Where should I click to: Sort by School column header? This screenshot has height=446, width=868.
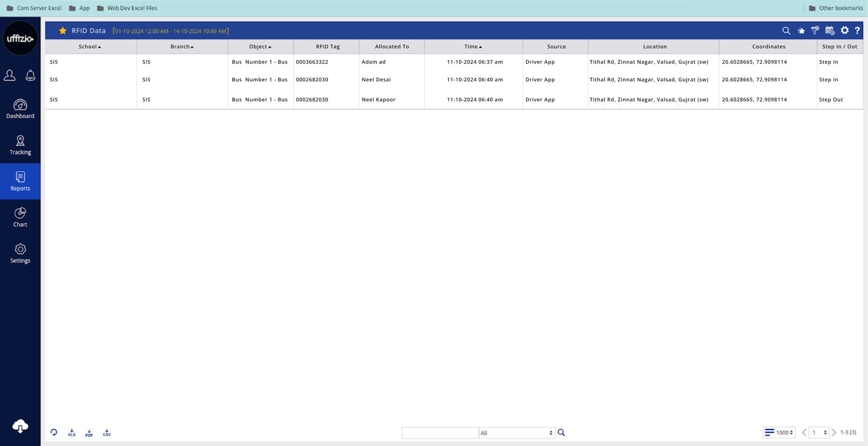click(90, 47)
